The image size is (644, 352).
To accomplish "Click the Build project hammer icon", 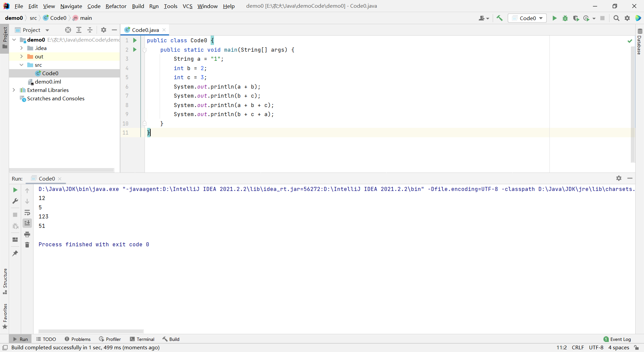I will pos(499,18).
